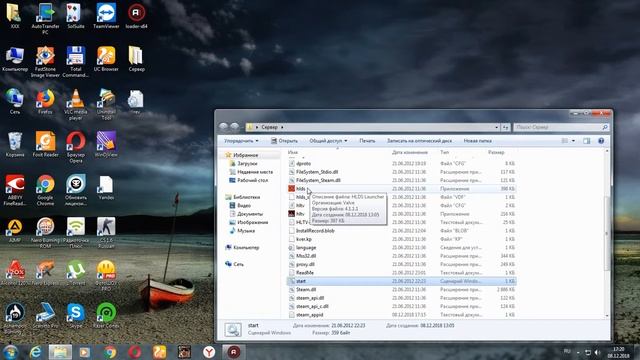Image resolution: width=640 pixels, height=360 pixels.
Task: Open Загрузки in the navigation pane
Action: click(247, 163)
